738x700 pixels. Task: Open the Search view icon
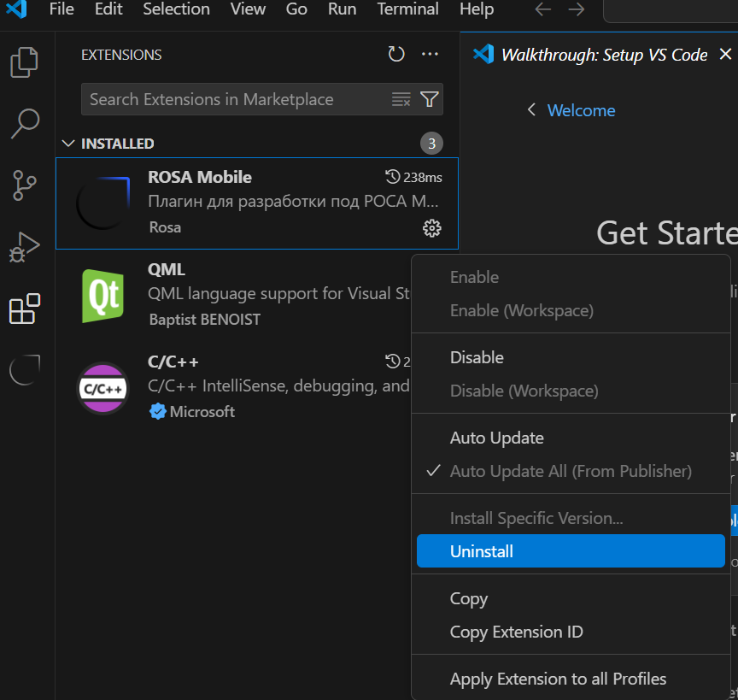[x=24, y=123]
